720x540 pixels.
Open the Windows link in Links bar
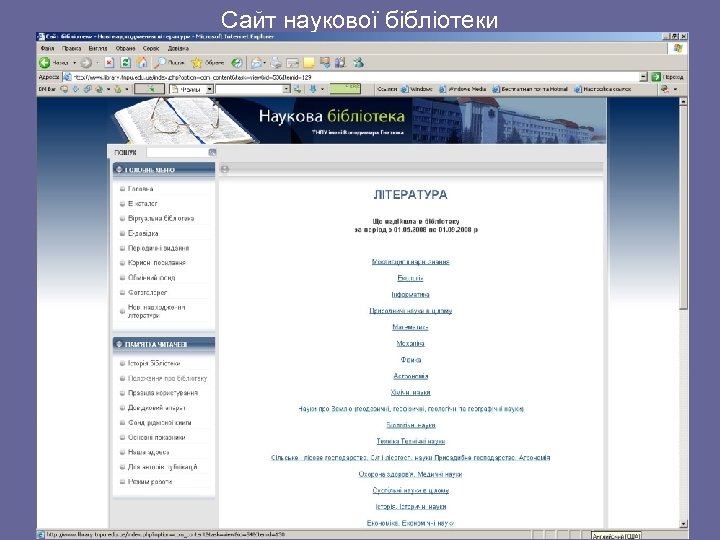[x=416, y=89]
